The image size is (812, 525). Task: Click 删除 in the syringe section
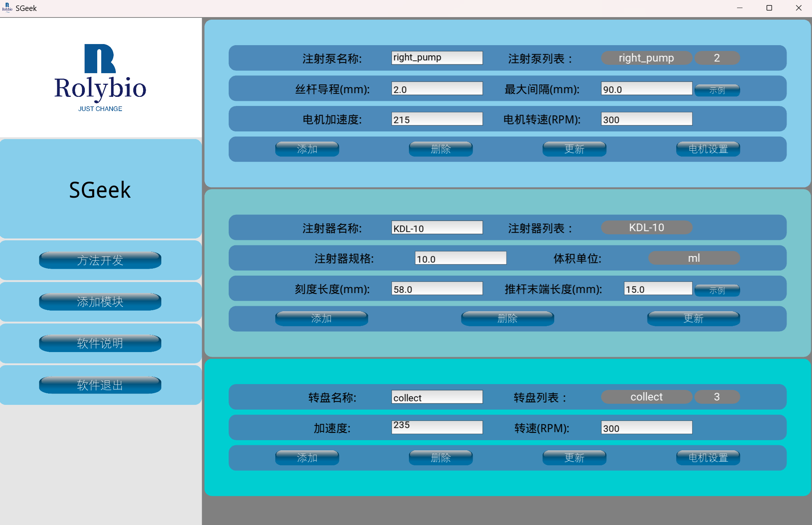pos(508,319)
